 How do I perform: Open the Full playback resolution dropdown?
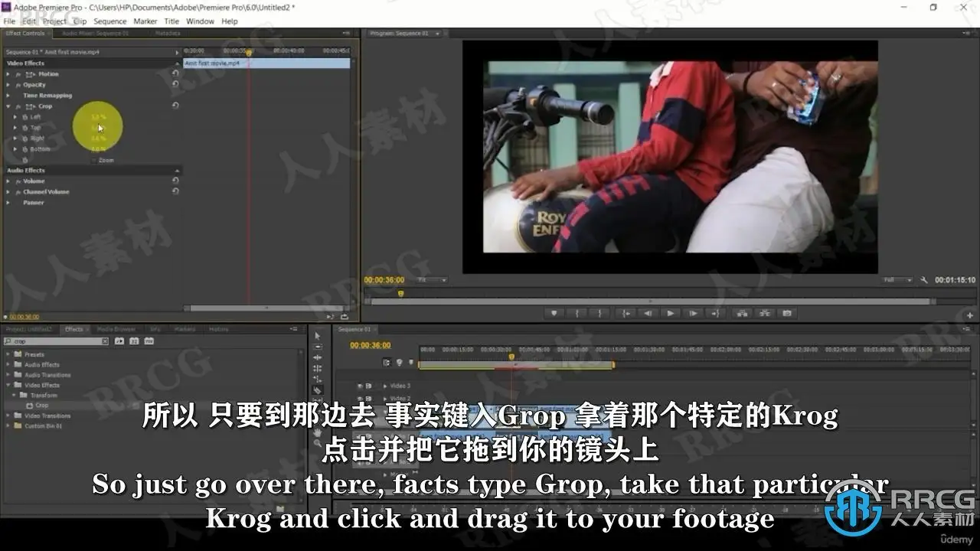[x=897, y=280]
